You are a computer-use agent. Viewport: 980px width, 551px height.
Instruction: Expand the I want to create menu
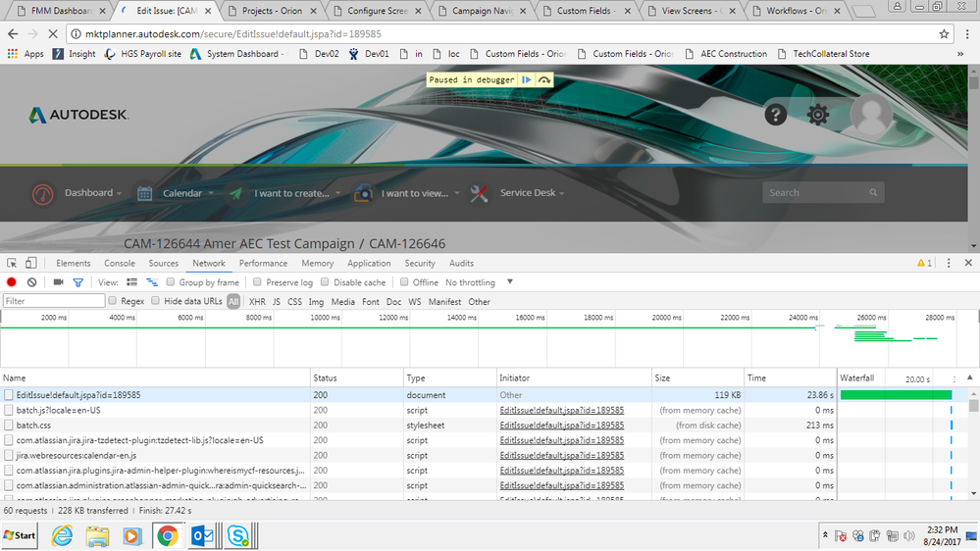point(297,193)
